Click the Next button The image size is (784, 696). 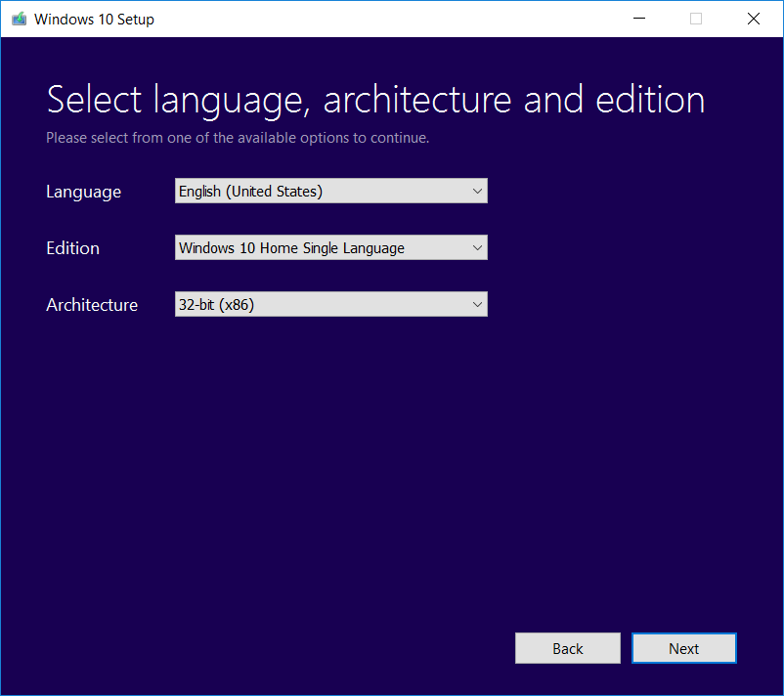(x=684, y=648)
